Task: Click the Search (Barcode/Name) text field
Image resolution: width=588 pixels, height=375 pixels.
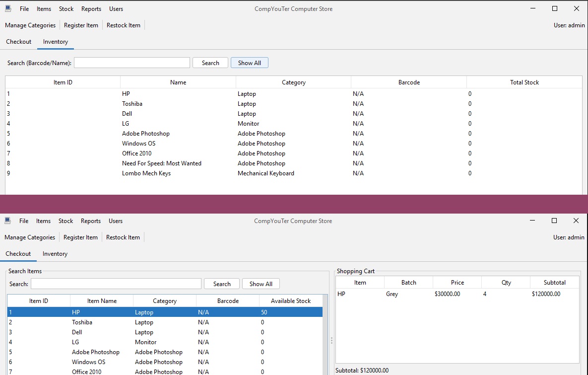Action: pyautogui.click(x=131, y=63)
